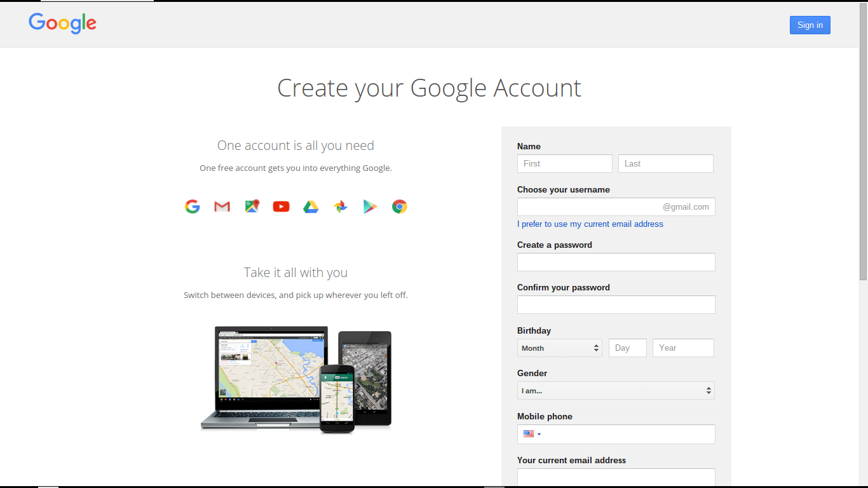Click the username field
Image resolution: width=868 pixels, height=488 pixels.
(x=615, y=207)
